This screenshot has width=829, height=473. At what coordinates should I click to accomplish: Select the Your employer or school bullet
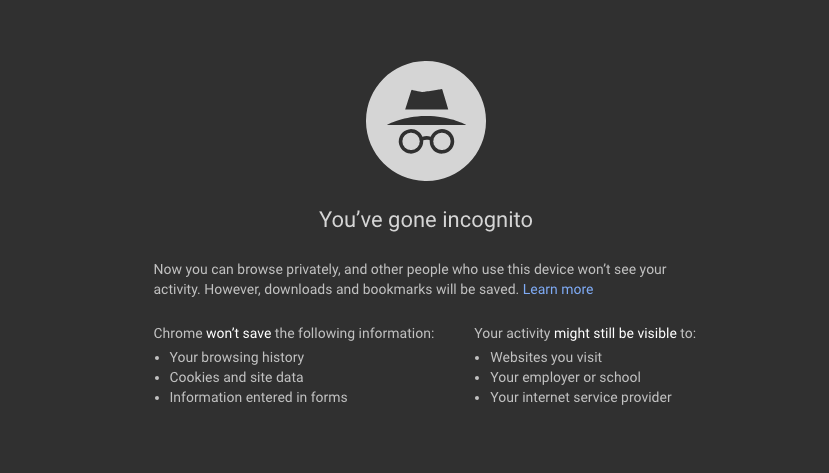click(x=565, y=378)
